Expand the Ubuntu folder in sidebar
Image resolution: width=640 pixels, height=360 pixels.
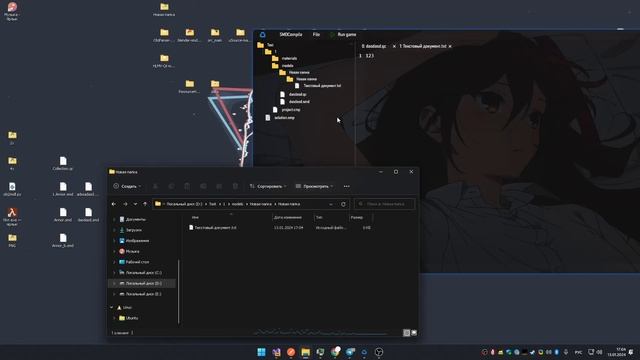click(x=114, y=318)
